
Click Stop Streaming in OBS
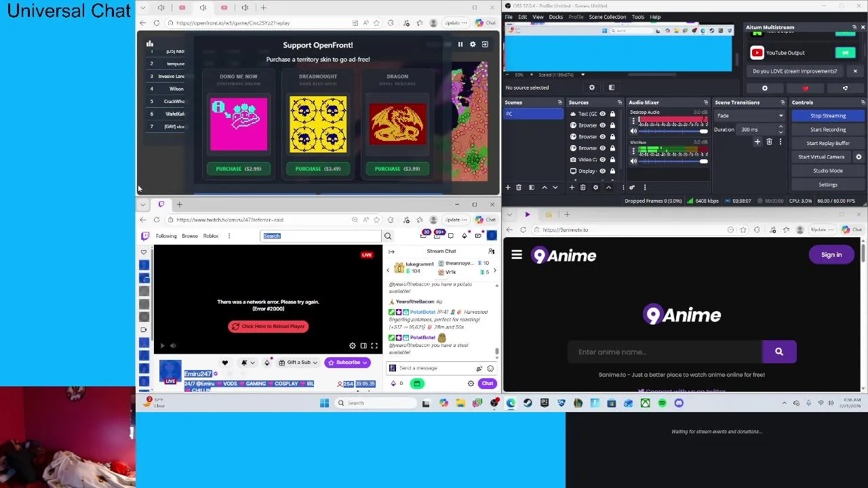827,116
